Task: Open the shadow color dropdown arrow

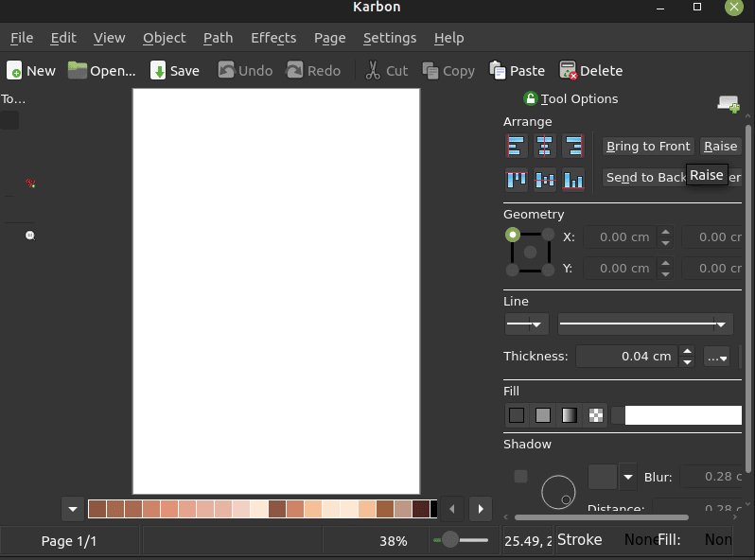Action: tap(628, 477)
